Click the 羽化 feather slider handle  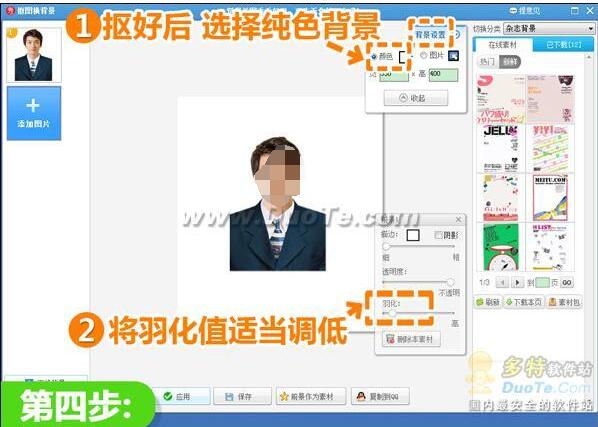pyautogui.click(x=392, y=313)
